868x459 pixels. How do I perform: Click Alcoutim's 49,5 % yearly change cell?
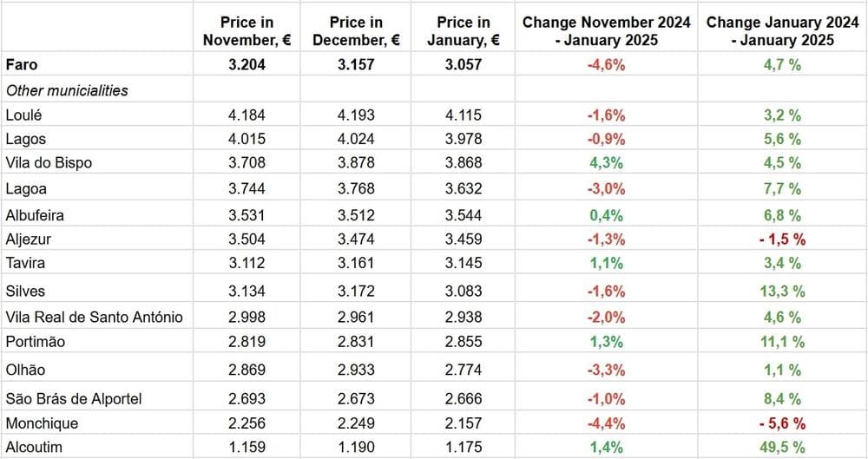pos(782,449)
